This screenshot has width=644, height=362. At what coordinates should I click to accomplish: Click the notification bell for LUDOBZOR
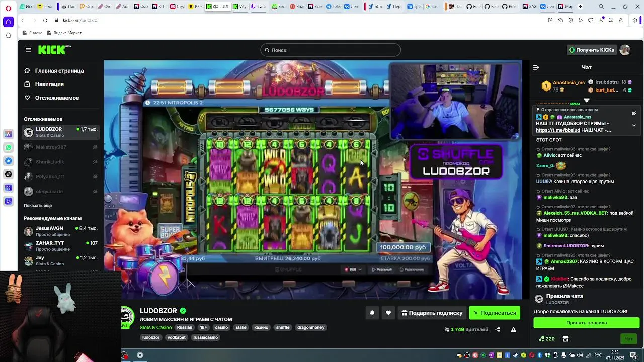click(x=372, y=313)
